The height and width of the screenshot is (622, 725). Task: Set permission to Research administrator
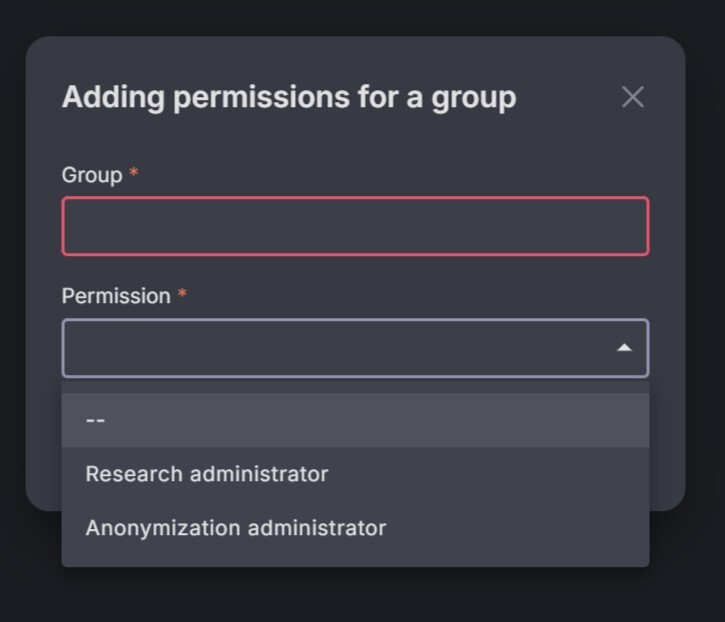[207, 474]
